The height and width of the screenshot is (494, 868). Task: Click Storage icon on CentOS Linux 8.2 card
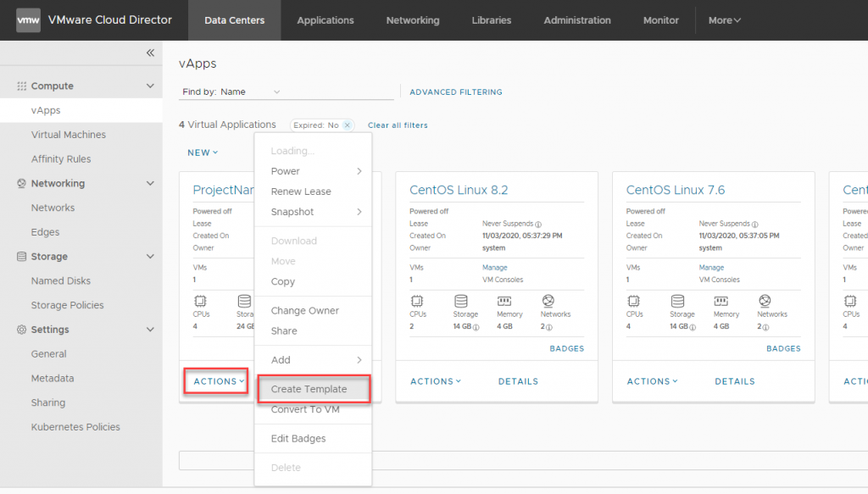pyautogui.click(x=460, y=301)
